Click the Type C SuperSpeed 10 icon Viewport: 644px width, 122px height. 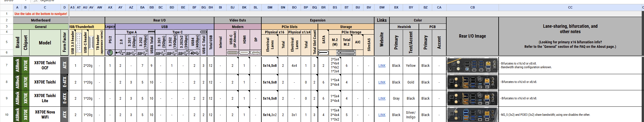click(x=172, y=53)
